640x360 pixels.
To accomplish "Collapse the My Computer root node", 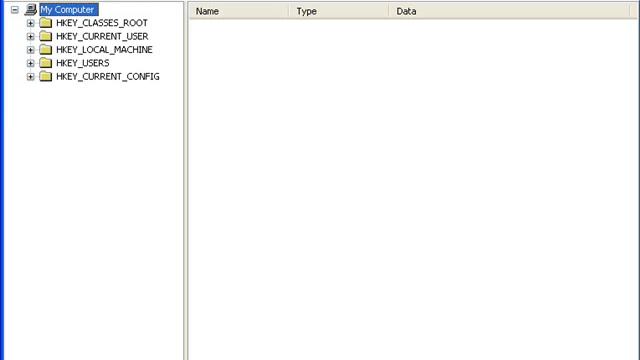I will pos(15,9).
